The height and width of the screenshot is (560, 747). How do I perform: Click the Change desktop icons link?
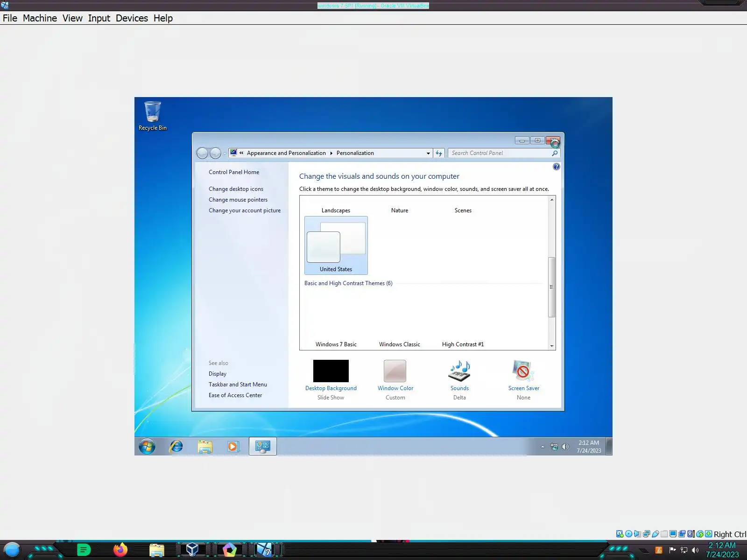click(236, 189)
